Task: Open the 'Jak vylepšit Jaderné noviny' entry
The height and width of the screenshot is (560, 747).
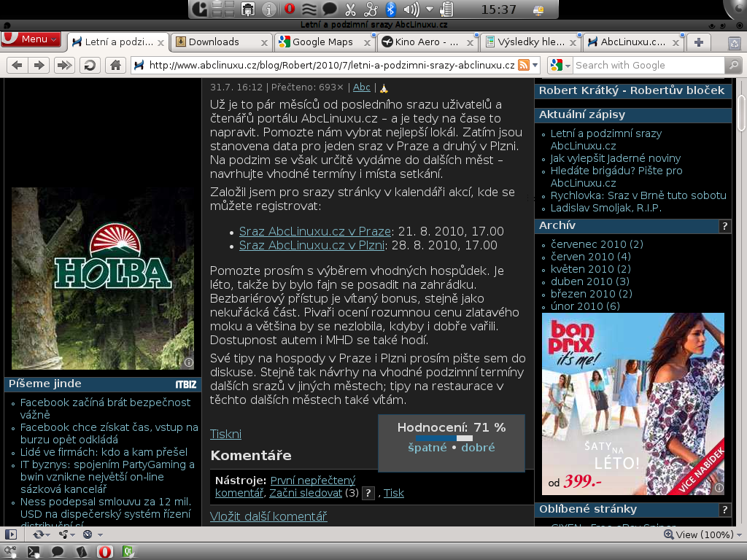Action: click(x=616, y=158)
